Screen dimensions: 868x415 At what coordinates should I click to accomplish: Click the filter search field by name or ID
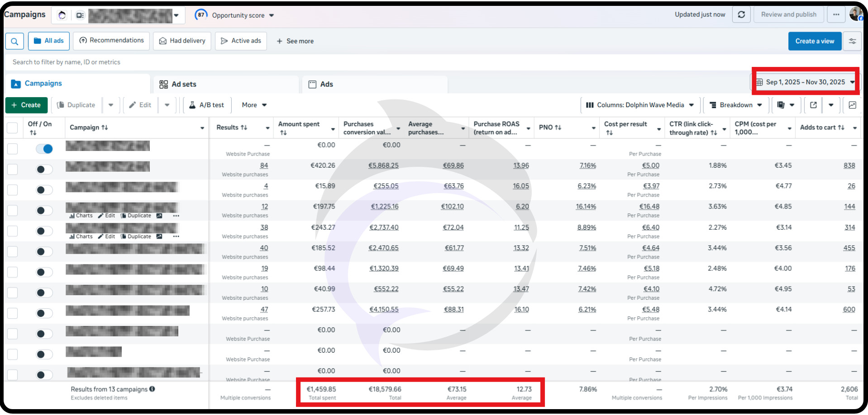pyautogui.click(x=434, y=62)
